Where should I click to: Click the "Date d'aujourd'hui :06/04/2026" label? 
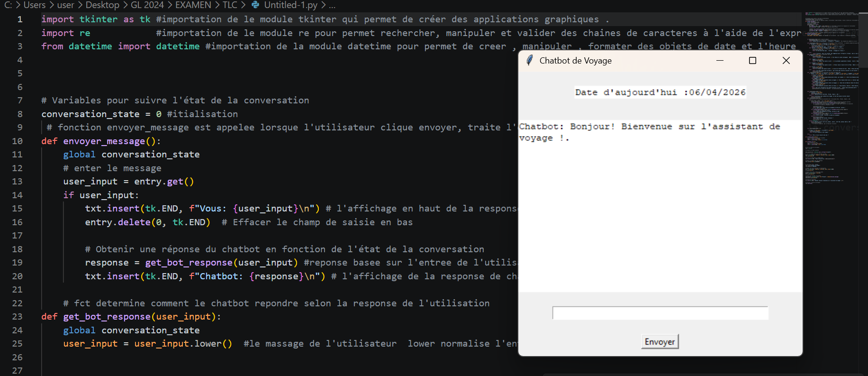[x=660, y=92]
